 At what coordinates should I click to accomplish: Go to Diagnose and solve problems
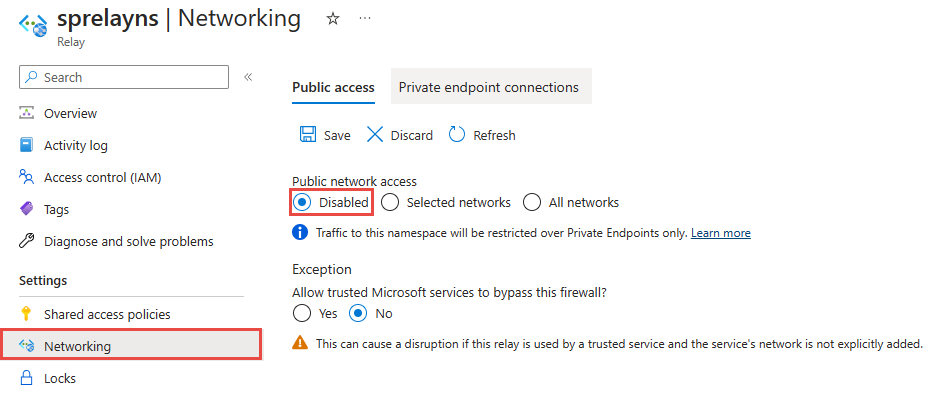tap(128, 241)
